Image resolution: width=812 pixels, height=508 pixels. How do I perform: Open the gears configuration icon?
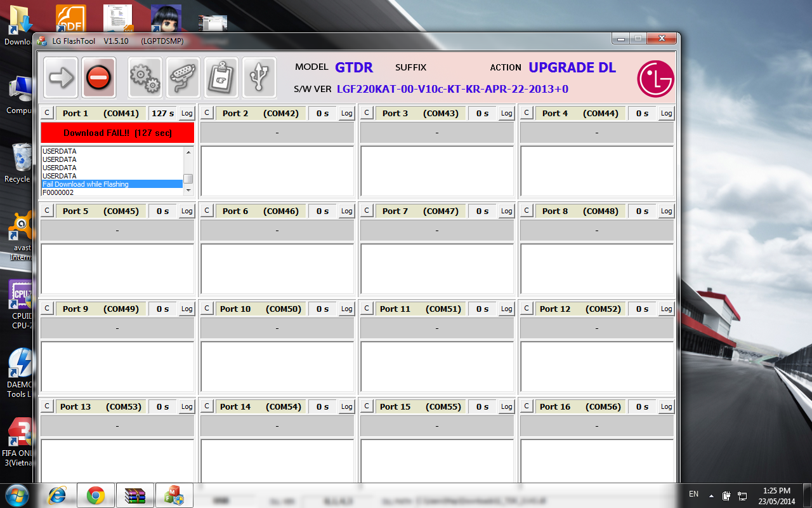(x=145, y=77)
